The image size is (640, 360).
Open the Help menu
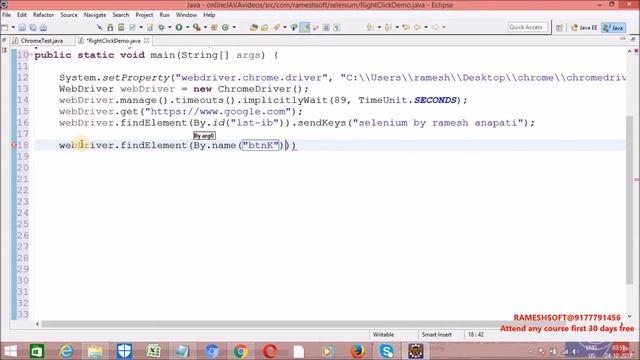click(209, 15)
